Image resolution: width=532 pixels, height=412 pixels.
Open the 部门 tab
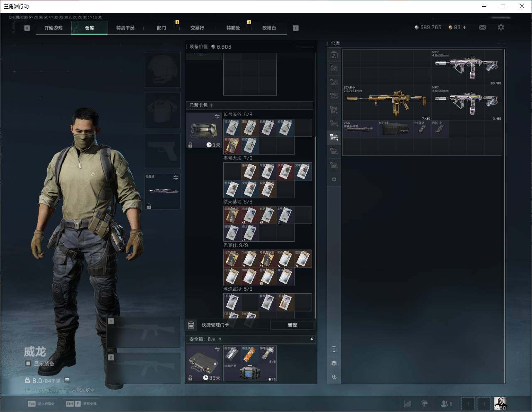coord(161,28)
